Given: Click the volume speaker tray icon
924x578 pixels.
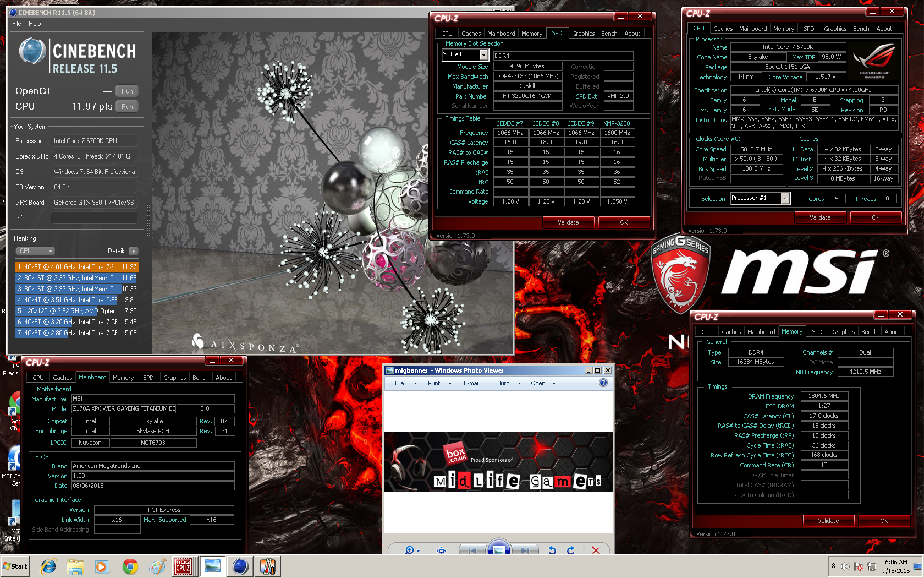Looking at the screenshot, I should [845, 566].
